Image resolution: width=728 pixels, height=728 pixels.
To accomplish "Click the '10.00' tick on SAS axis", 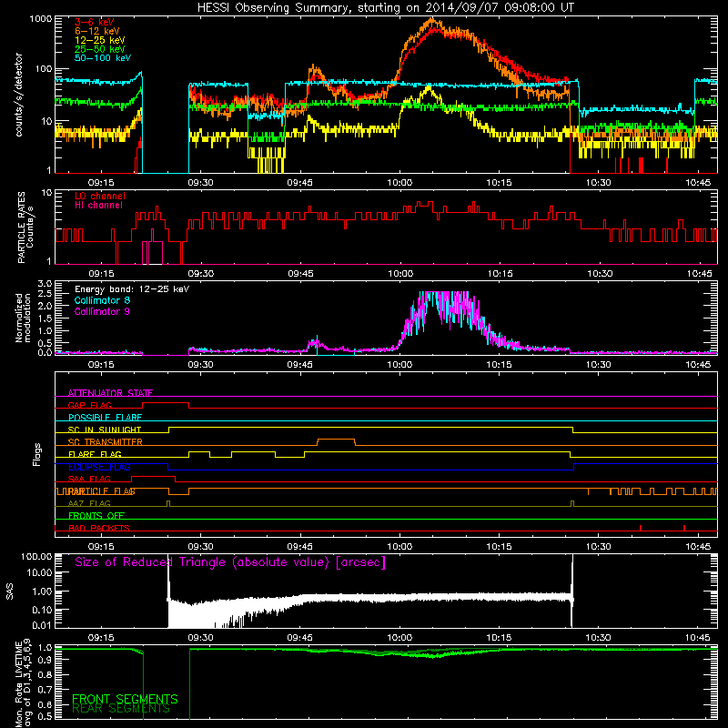I will (x=39, y=572).
